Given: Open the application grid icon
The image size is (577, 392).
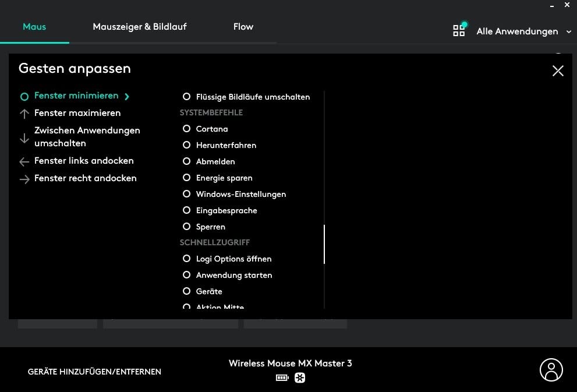Looking at the screenshot, I should coord(459,30).
